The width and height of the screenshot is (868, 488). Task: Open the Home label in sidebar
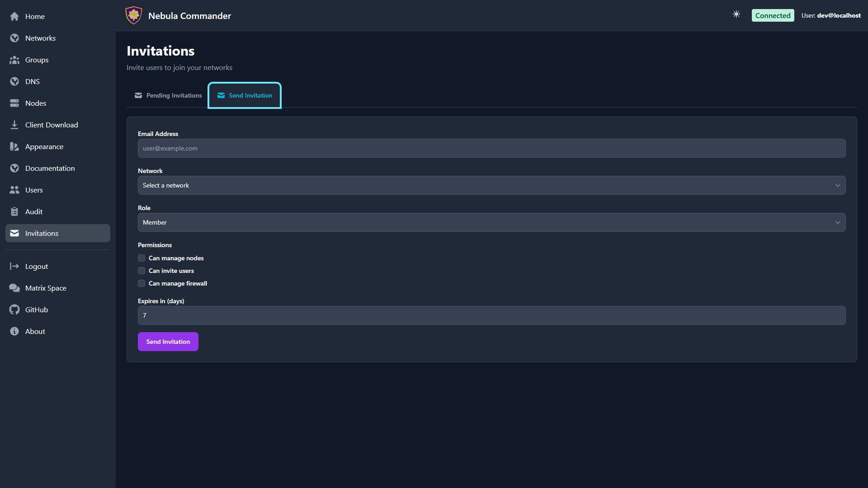click(x=35, y=16)
